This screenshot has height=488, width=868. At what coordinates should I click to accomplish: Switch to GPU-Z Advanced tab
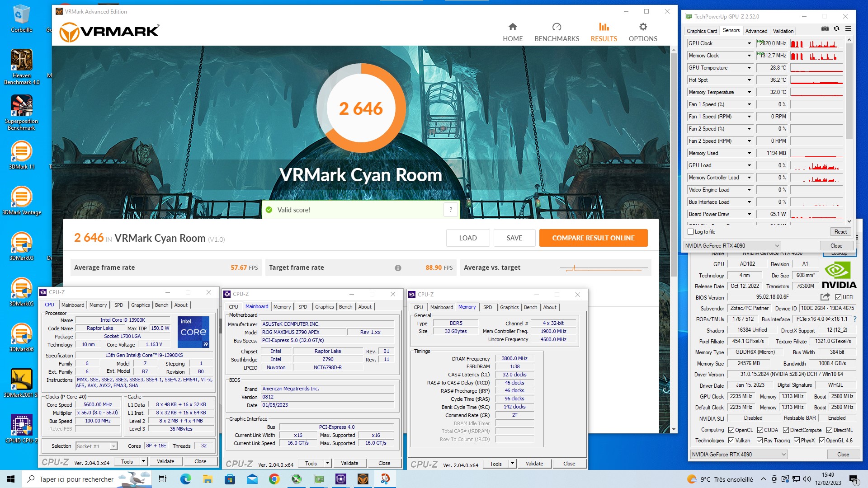click(x=756, y=31)
